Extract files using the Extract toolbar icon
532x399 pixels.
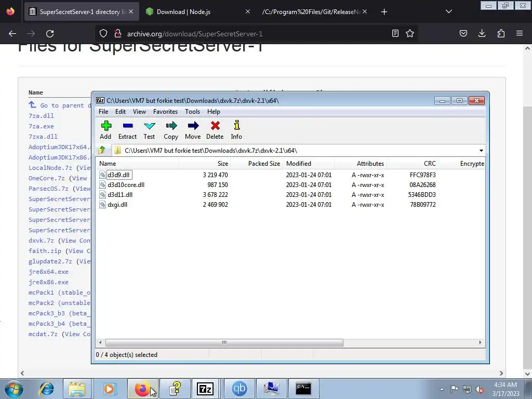pos(127,130)
